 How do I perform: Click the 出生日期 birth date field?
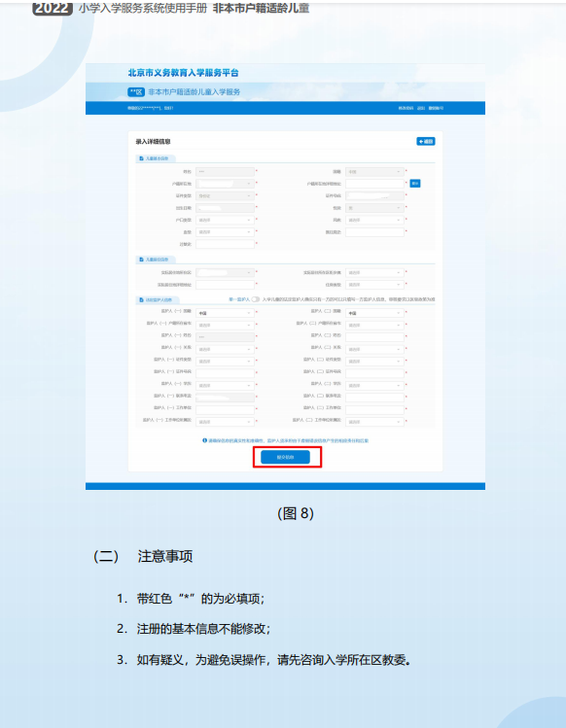pyautogui.click(x=225, y=208)
